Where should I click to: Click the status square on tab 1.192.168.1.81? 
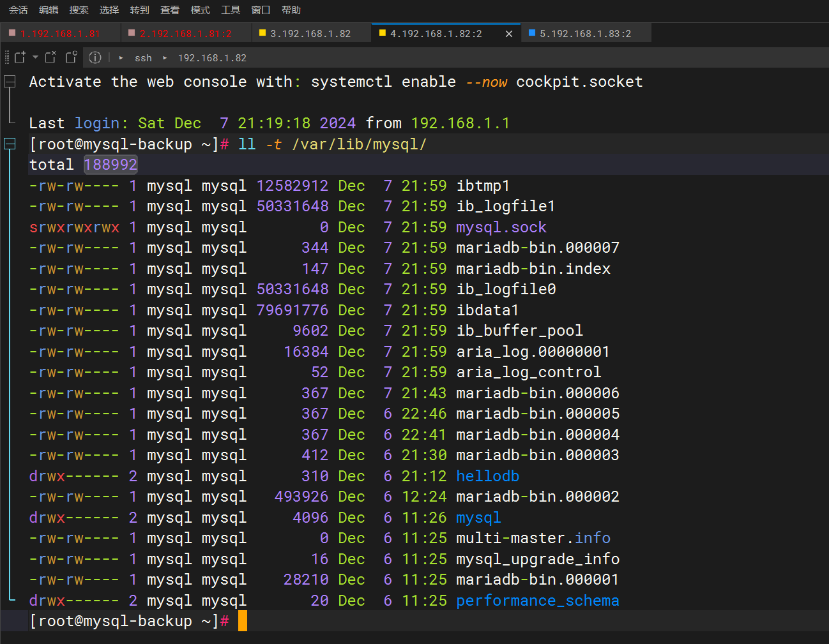[x=12, y=33]
